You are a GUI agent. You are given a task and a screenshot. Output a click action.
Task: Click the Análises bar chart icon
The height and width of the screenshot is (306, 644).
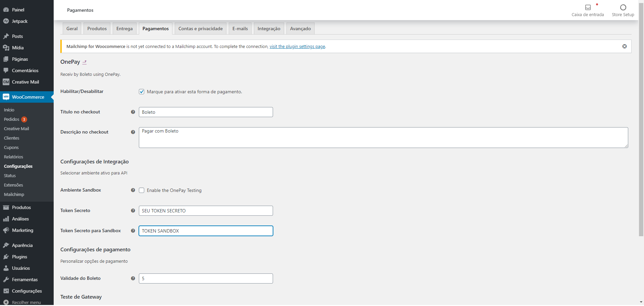coord(6,219)
